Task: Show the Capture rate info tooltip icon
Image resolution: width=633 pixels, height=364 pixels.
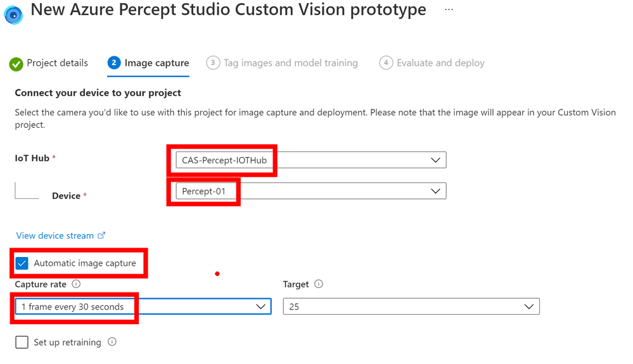Action: [76, 284]
